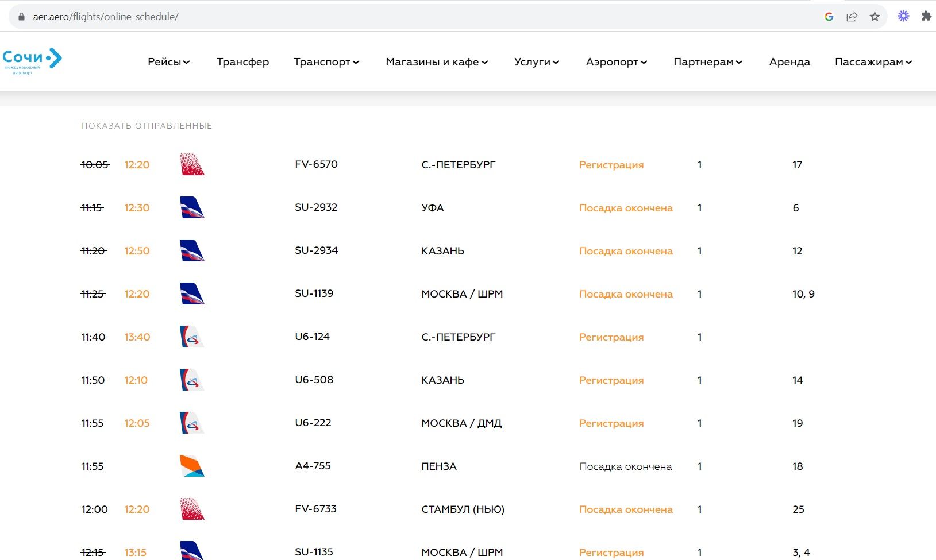Click the Ural Airlines logo next to U6-124
Viewport: 936px width, 560px height.
coord(191,337)
